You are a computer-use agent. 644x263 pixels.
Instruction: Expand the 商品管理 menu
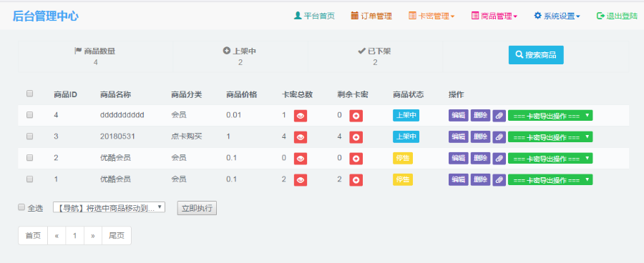click(x=494, y=16)
